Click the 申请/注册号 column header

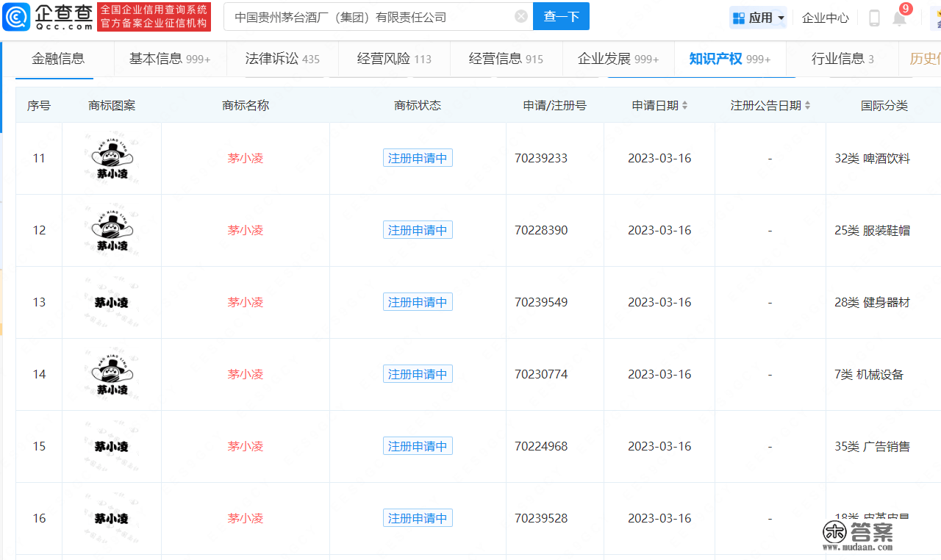click(x=555, y=106)
